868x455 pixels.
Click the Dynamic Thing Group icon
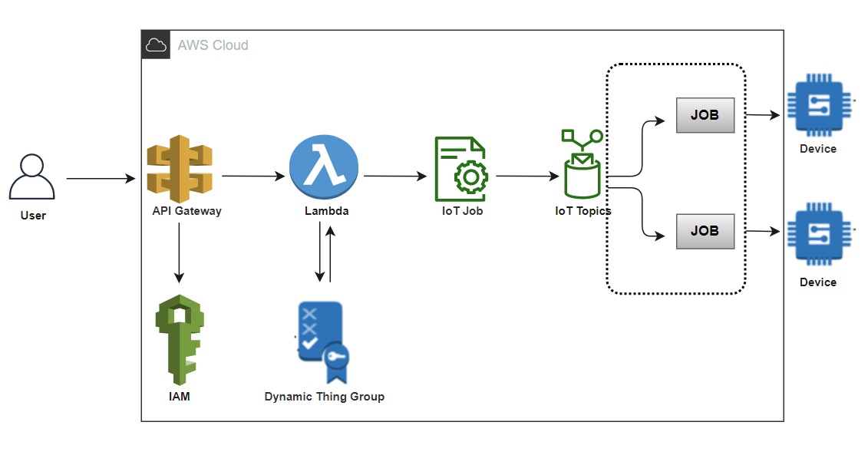322,339
